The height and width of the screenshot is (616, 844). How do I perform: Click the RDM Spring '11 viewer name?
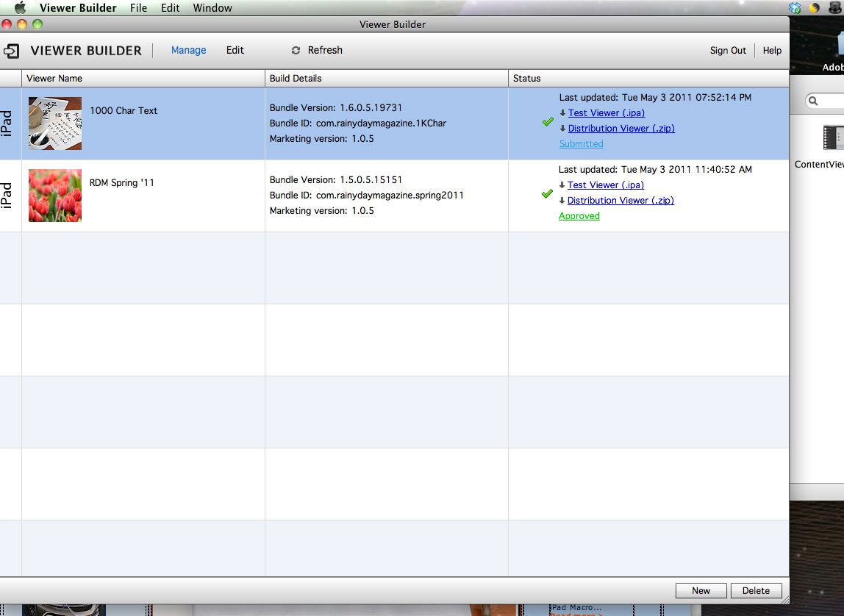121,183
